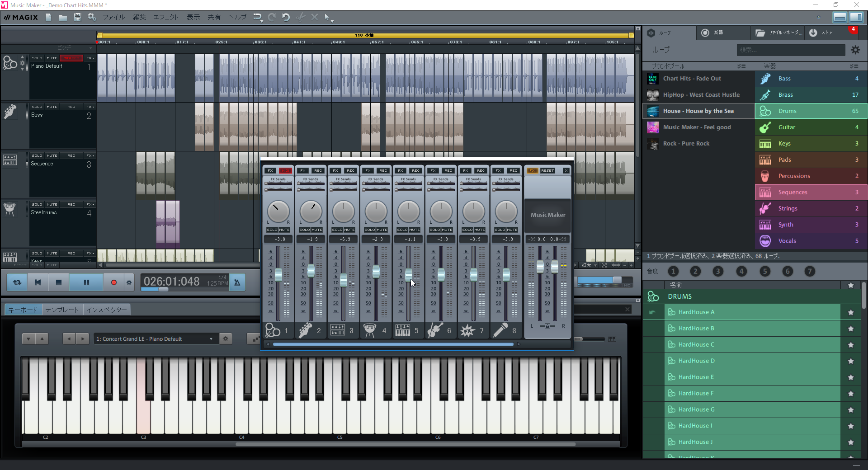Create a new project with the page icon
The image size is (868, 470).
coord(48,17)
